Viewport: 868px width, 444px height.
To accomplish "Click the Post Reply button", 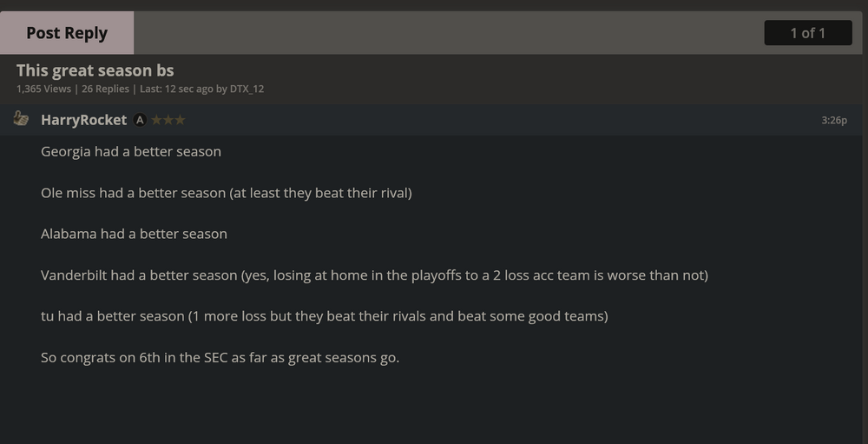I will click(x=67, y=33).
